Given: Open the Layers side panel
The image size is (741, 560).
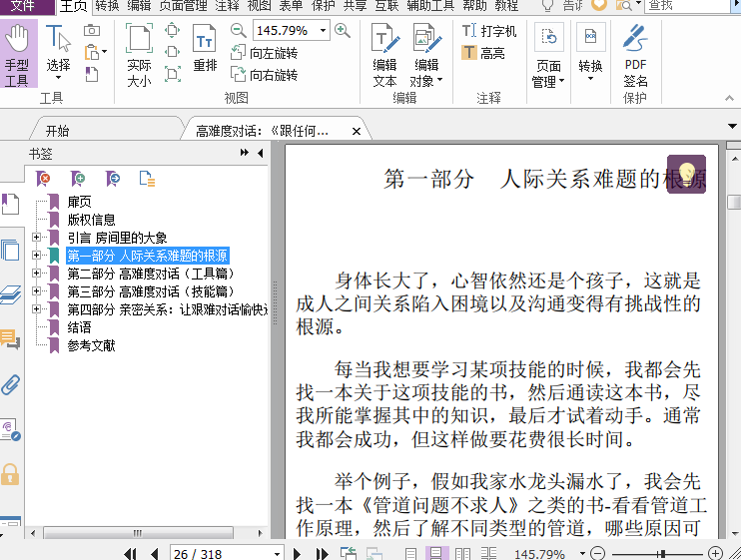Looking at the screenshot, I should tap(10, 296).
